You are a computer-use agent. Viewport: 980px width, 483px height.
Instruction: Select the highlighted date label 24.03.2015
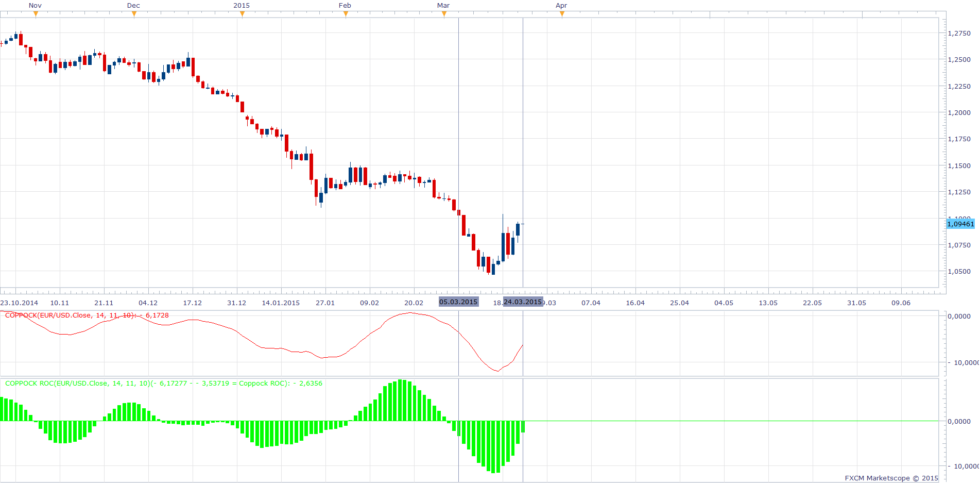[523, 302]
